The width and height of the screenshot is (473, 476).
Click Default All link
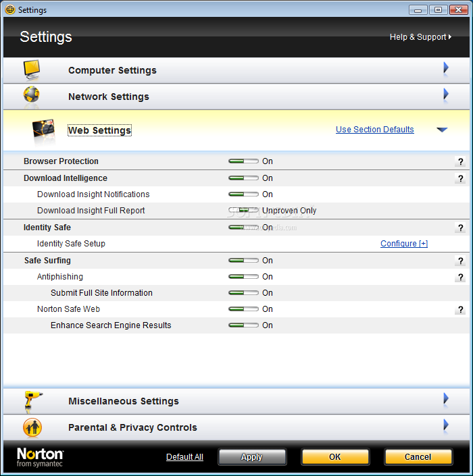(184, 457)
